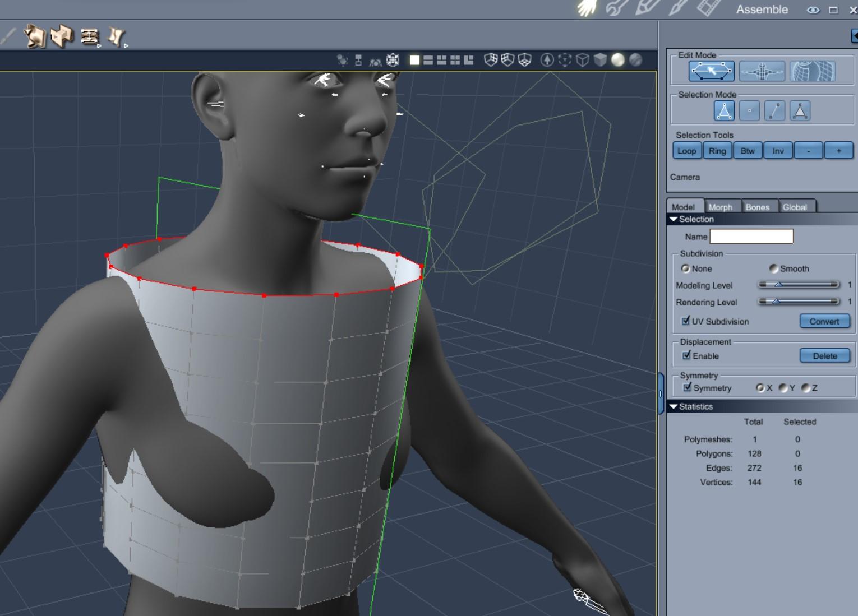Click the circled up-arrow icon

click(547, 60)
